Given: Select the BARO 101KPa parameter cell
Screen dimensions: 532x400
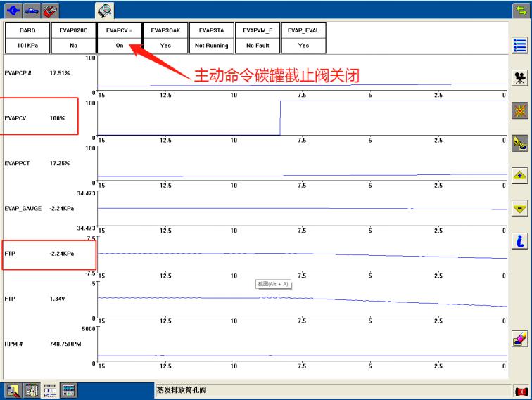Looking at the screenshot, I should coord(27,38).
